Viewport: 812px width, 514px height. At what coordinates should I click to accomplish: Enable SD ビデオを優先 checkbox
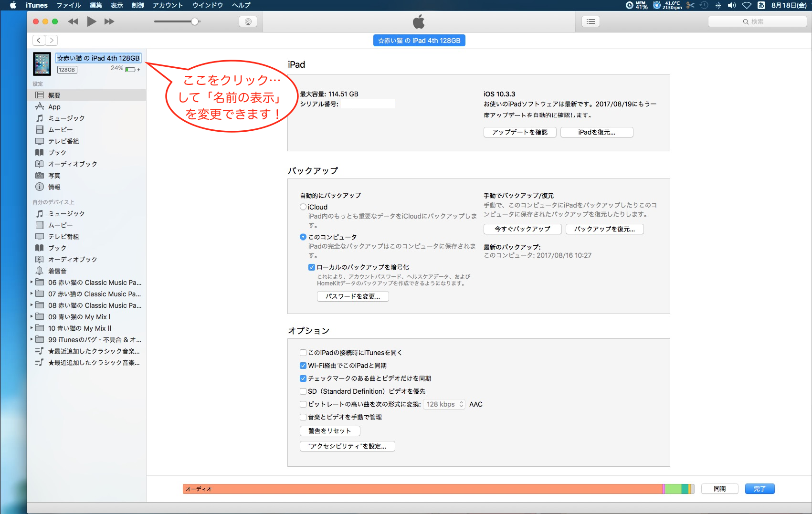point(303,391)
